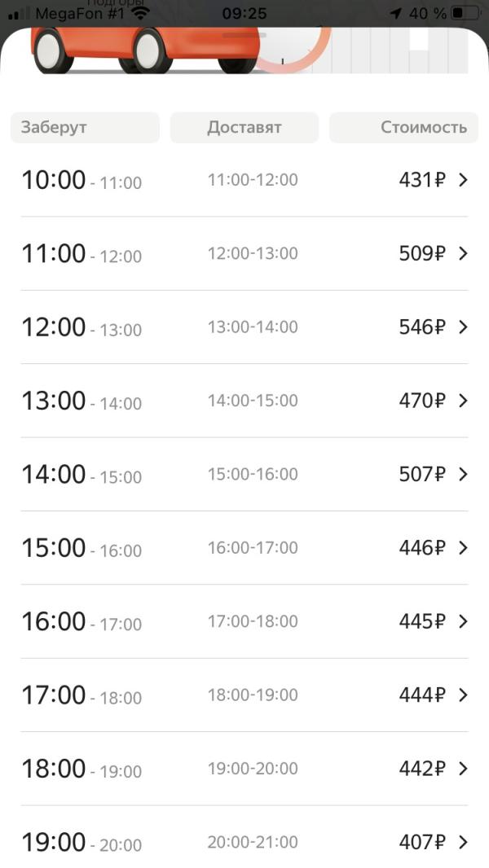This screenshot has height=868, width=489.
Task: Tap the sheet drag handle at top
Action: [x=244, y=35]
